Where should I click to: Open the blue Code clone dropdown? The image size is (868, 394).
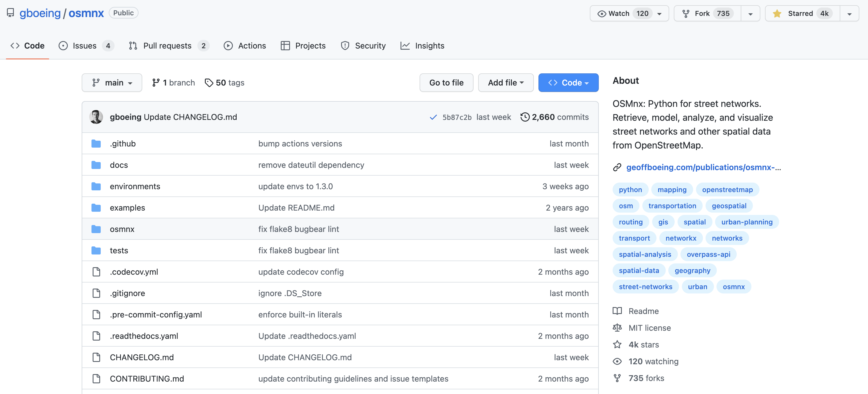point(568,83)
